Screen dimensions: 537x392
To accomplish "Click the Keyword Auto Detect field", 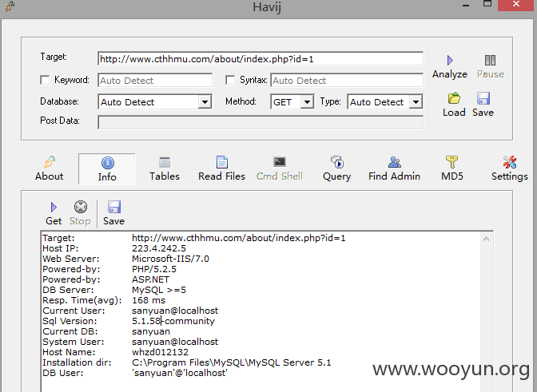I will pyautogui.click(x=155, y=81).
